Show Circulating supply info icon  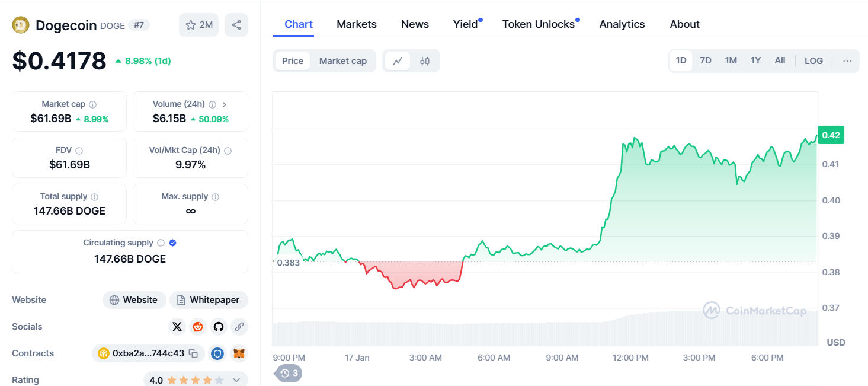[x=160, y=243]
